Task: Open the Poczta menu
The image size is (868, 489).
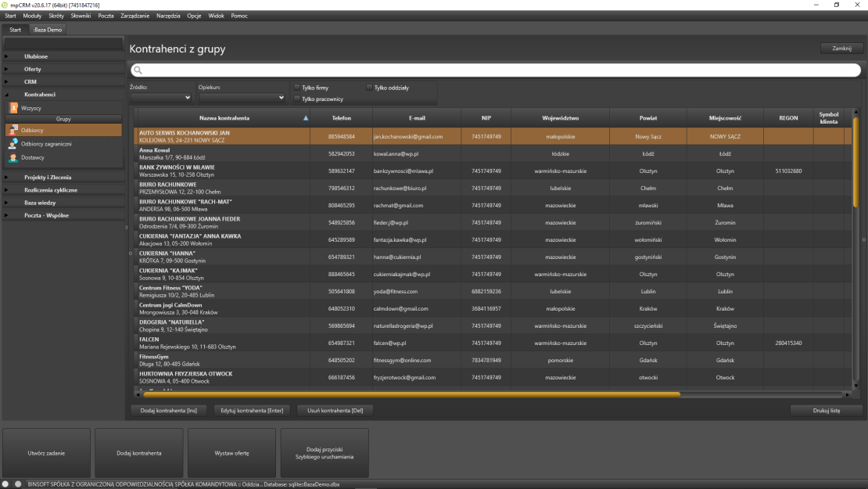Action: click(106, 16)
